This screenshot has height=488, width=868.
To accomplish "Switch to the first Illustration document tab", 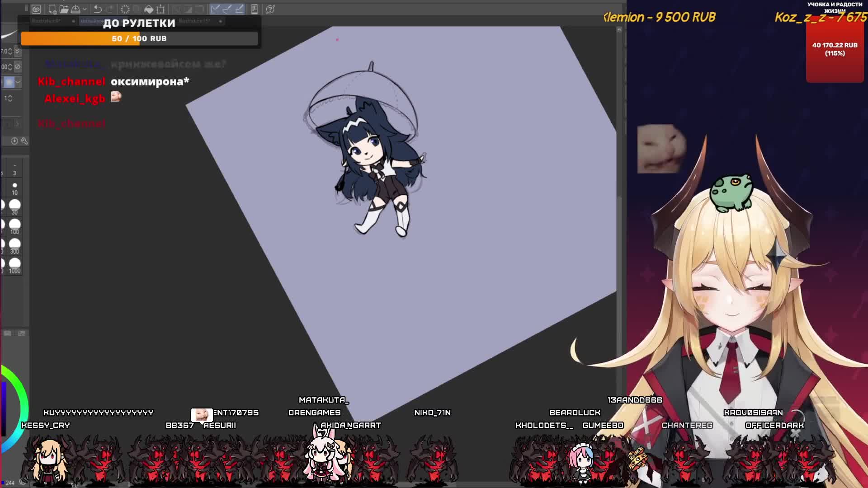I will (x=46, y=21).
